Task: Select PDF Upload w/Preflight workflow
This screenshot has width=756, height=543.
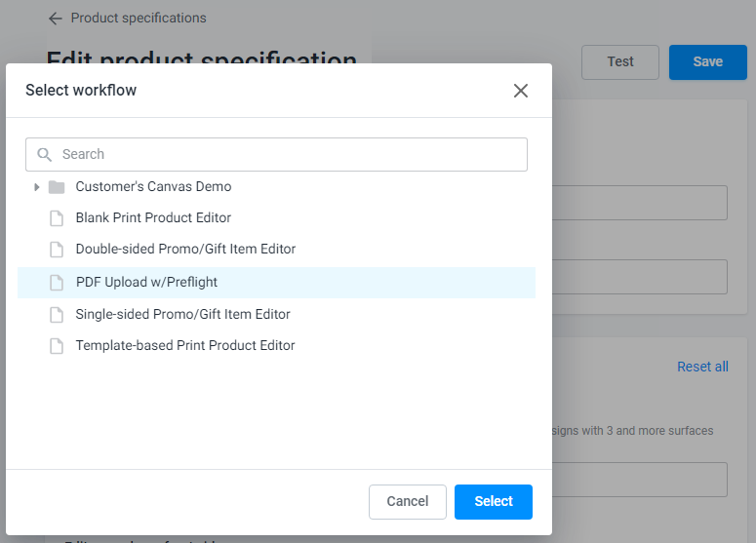Action: click(276, 283)
